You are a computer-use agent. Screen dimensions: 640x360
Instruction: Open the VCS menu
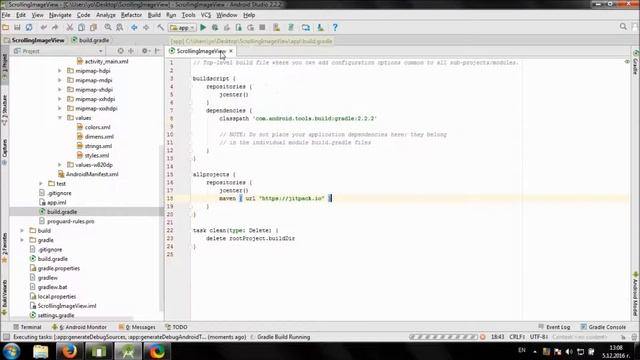[206, 15]
